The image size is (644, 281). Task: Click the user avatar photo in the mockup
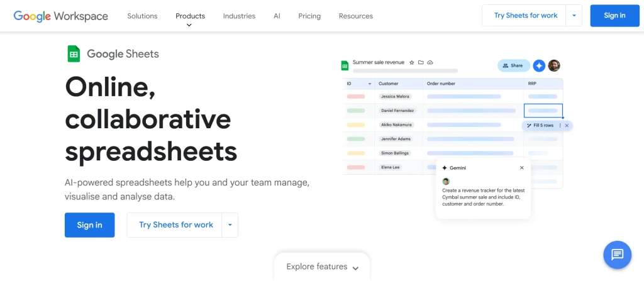point(554,65)
